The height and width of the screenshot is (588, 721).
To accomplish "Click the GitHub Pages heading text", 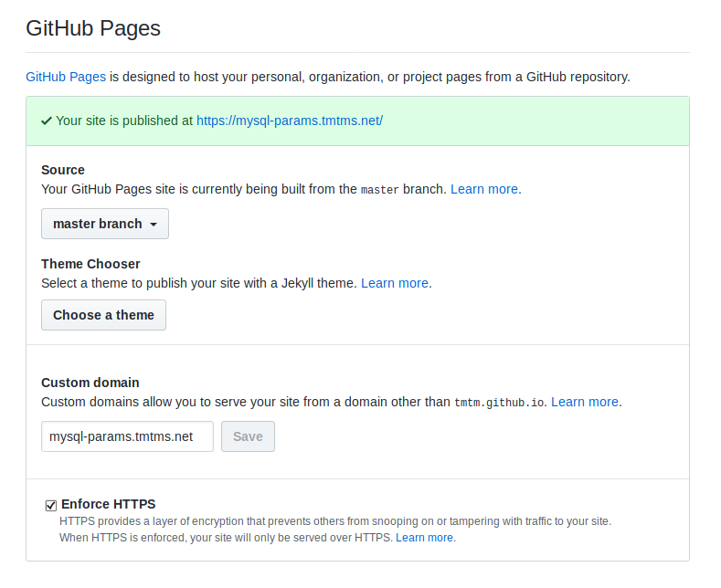I will coord(93,28).
